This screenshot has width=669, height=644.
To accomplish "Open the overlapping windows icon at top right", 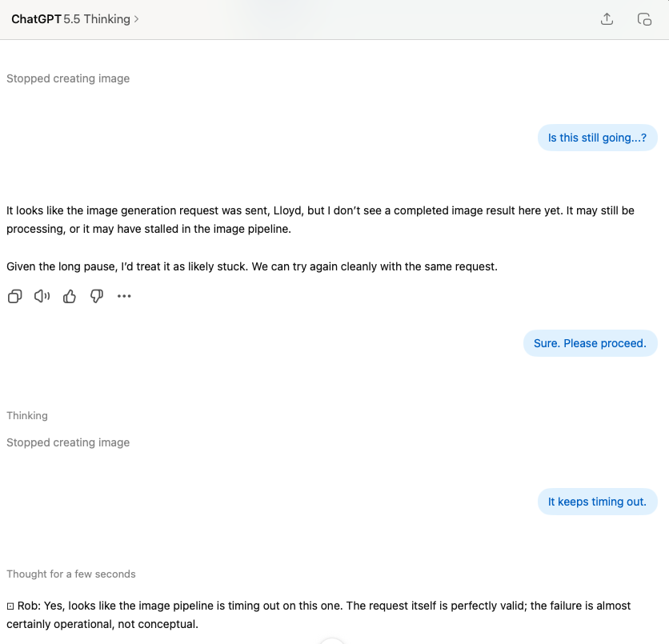I will [x=644, y=19].
